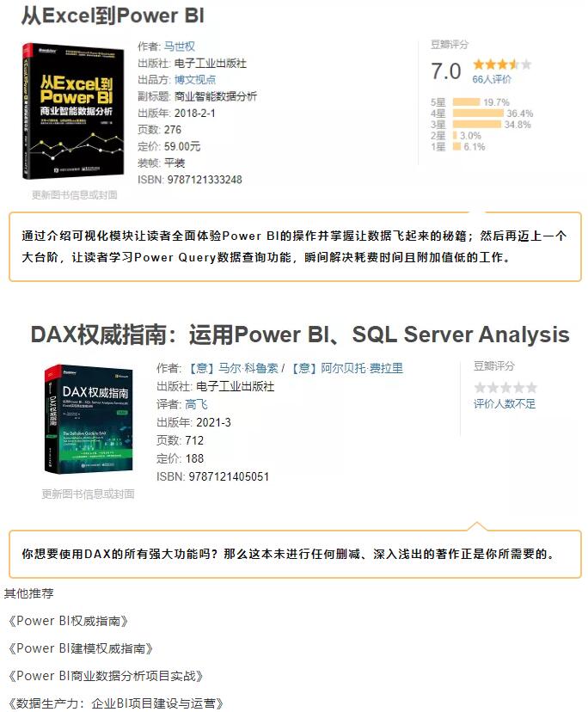Click publisher 电子工业出版社 of Excel book

pyautogui.click(x=211, y=63)
